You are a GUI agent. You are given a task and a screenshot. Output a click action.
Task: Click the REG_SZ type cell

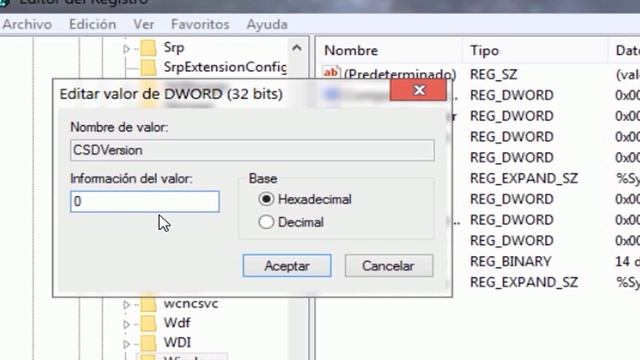click(x=493, y=74)
